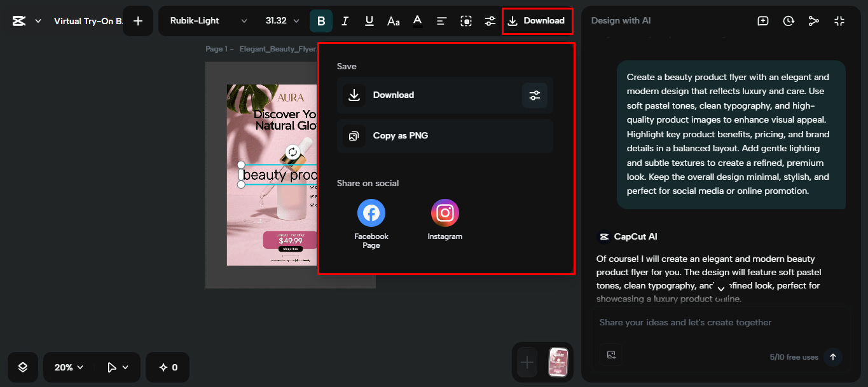Collapse the AI panel with the shrink icon
The image size is (868, 387).
click(x=839, y=20)
